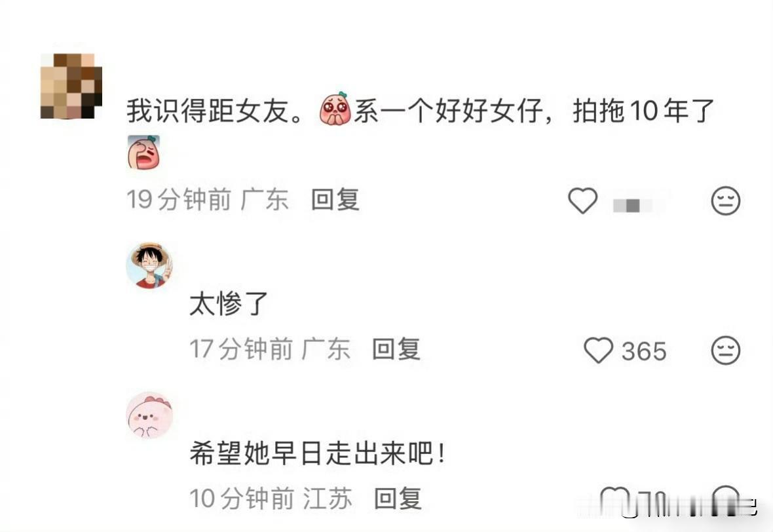
Task: Tap the pleading peach emoji after 女友
Action: 335,109
